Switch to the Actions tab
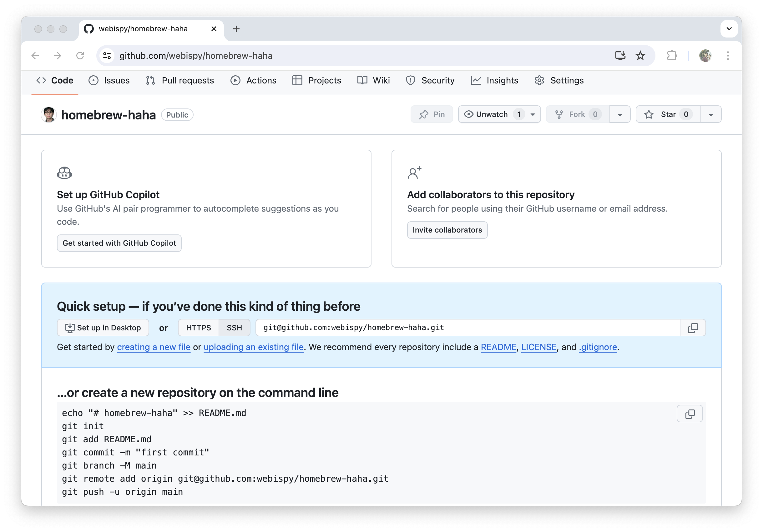Screen dimensions: 763x532 pyautogui.click(x=253, y=80)
